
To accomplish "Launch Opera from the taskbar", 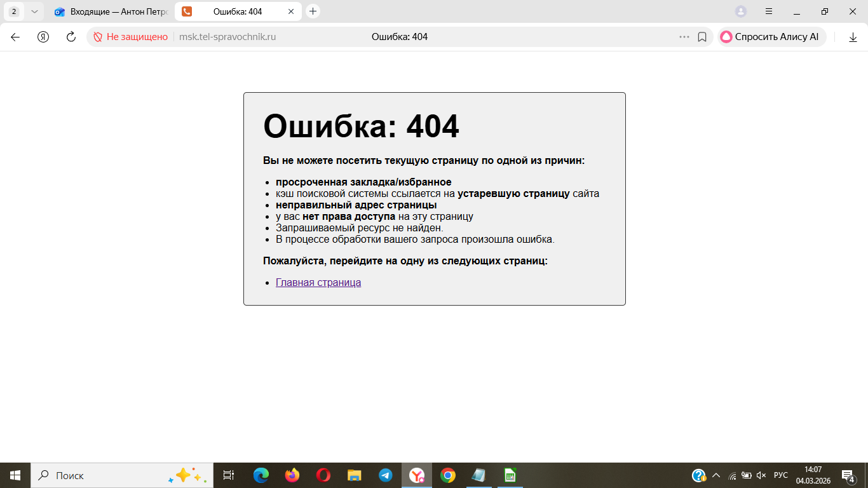I will click(323, 475).
